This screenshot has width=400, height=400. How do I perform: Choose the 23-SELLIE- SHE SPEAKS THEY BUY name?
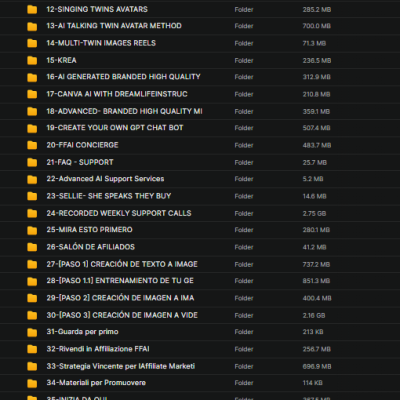tap(109, 196)
